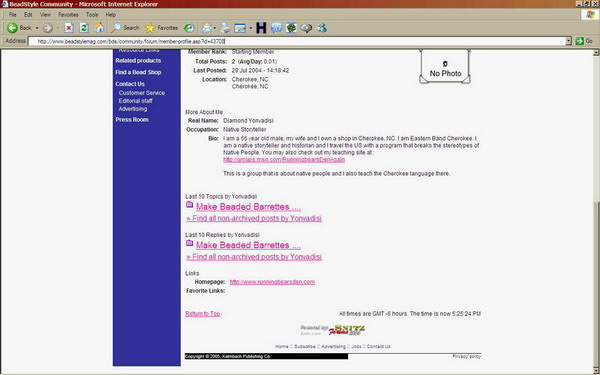Viewport: 600px width, 375px height.
Task: Open the first Make Beaded Barrettes topic link
Action: 248,207
